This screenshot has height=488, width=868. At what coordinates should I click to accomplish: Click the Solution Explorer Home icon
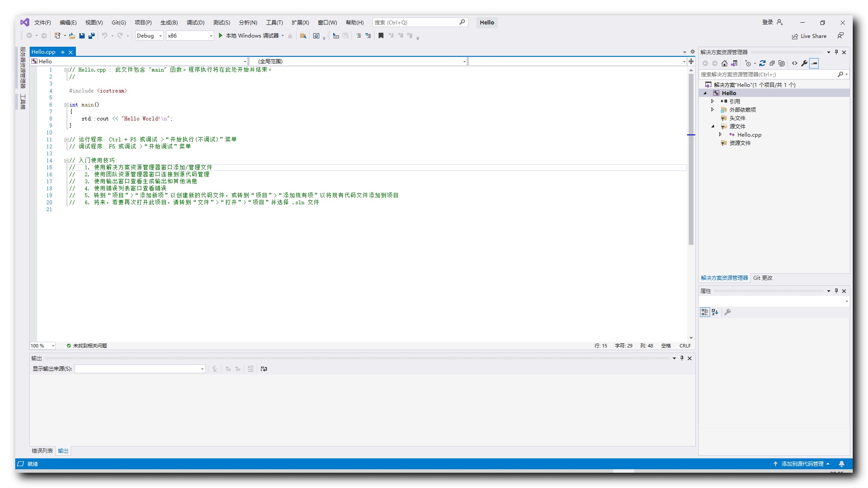click(x=724, y=63)
